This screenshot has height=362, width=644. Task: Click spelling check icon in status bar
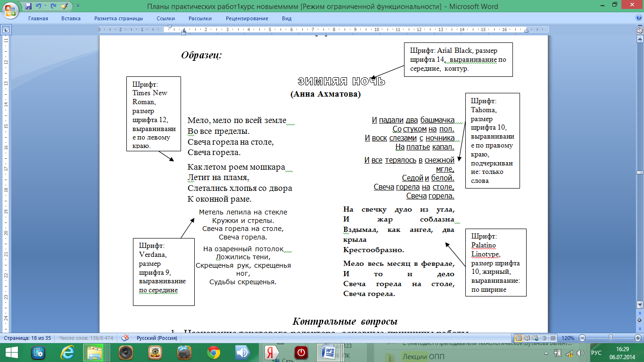pyautogui.click(x=125, y=338)
